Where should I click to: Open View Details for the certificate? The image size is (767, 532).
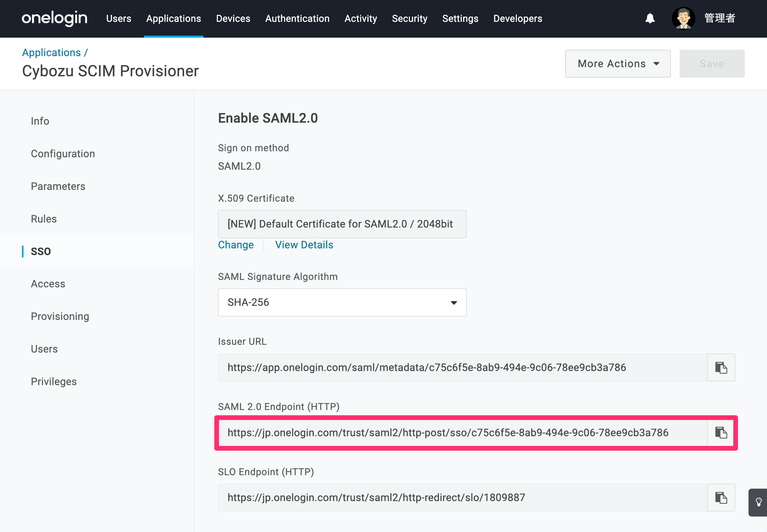pyautogui.click(x=304, y=245)
